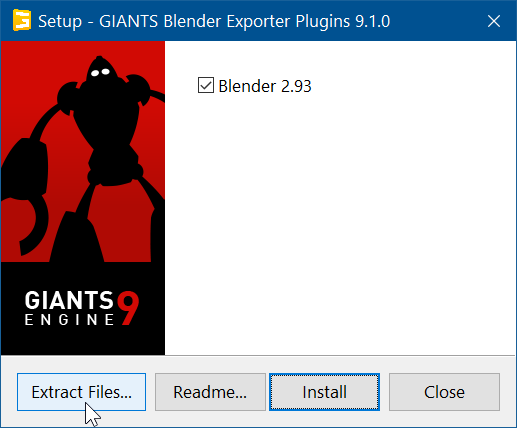The image size is (517, 428).
Task: Uncheck the Blender 2.93 checkbox
Action: coord(206,85)
